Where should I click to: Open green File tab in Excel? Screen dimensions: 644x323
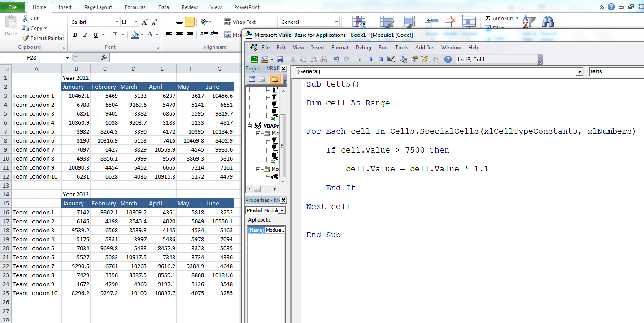(13, 7)
